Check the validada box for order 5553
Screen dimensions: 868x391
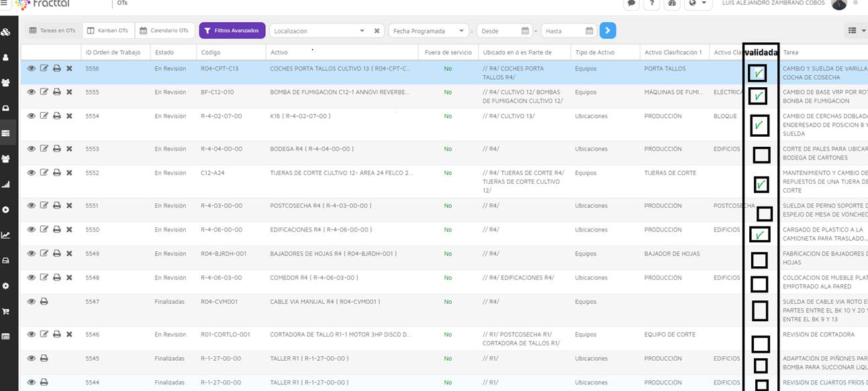pyautogui.click(x=761, y=155)
